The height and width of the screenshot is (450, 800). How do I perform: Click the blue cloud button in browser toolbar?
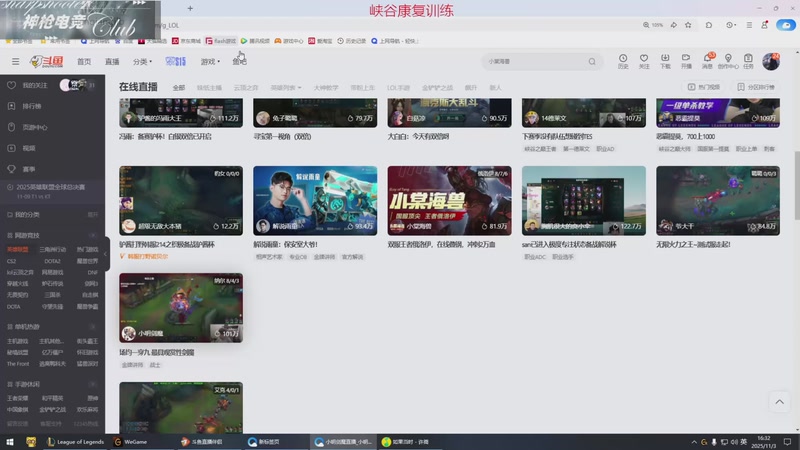(x=786, y=24)
